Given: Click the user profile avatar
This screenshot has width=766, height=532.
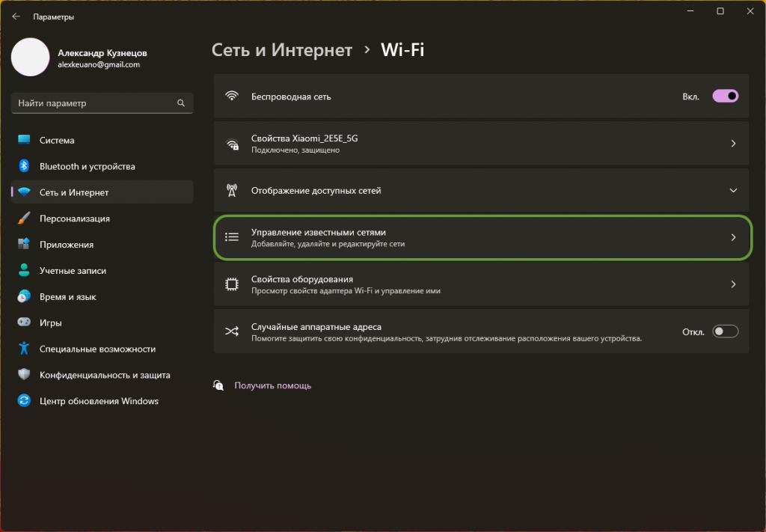Looking at the screenshot, I should pos(31,58).
